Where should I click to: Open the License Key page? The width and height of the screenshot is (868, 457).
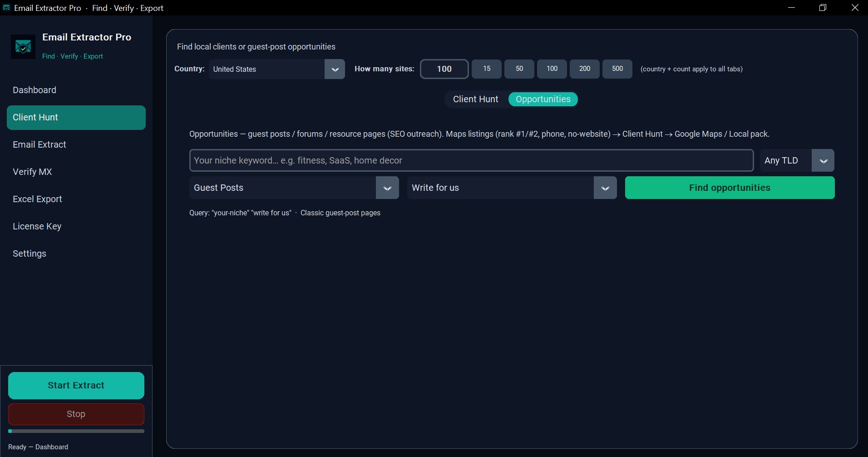point(76,226)
